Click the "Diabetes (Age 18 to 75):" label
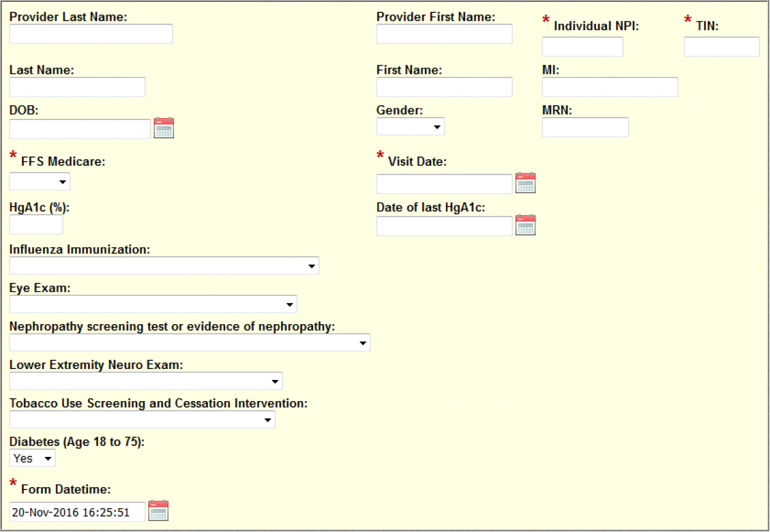Image resolution: width=770 pixels, height=532 pixels. click(78, 442)
